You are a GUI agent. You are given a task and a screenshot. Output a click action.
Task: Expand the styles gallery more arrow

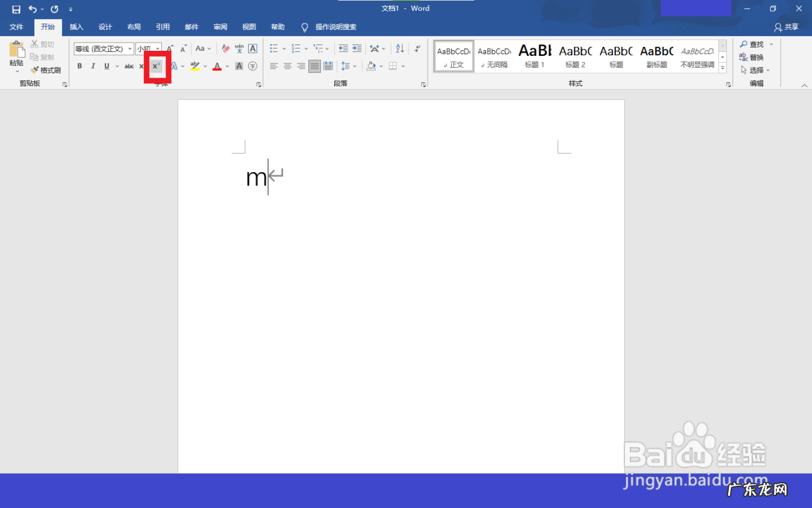point(722,68)
